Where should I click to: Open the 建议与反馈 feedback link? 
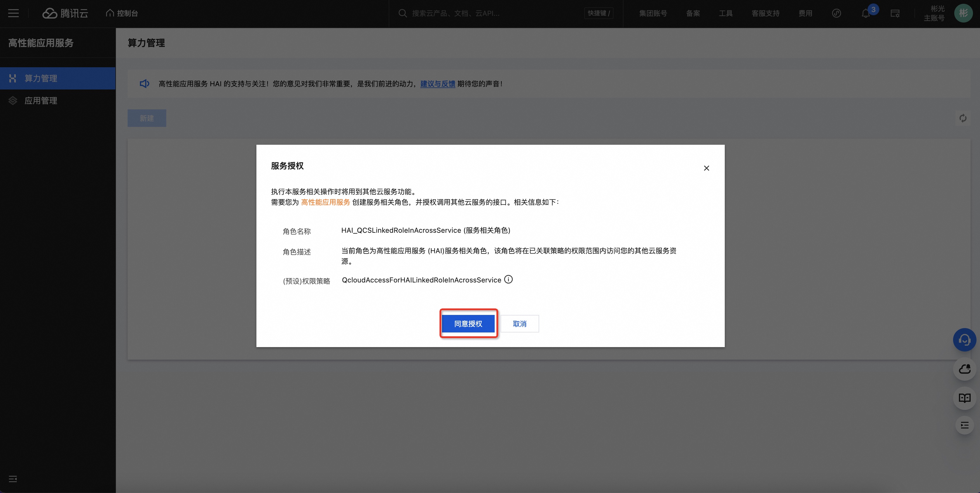tap(437, 84)
